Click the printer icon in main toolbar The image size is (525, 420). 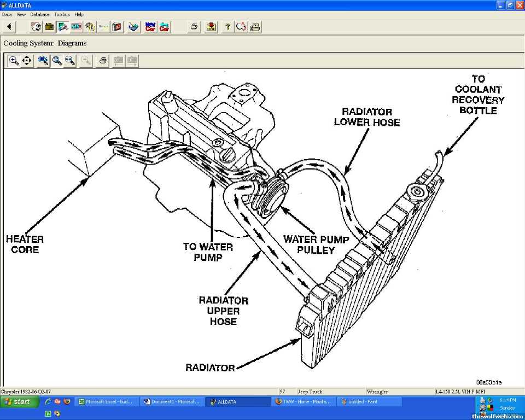pos(194,26)
